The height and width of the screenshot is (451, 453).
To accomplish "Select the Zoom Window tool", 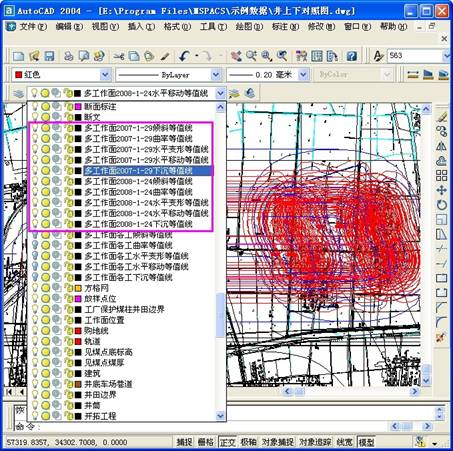I will (x=266, y=56).
